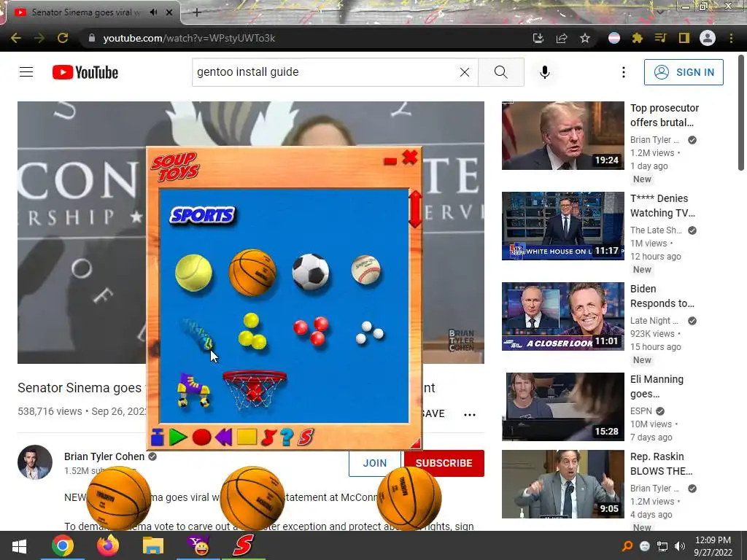Pick the three yellow balls toy
Screen dimensions: 747x560
pyautogui.click(x=252, y=332)
